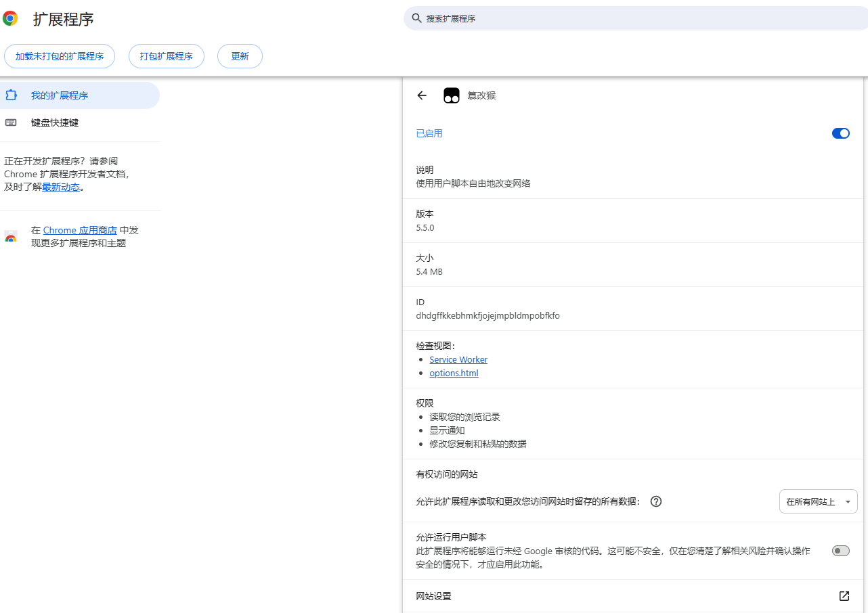Screen dimensions: 868x613
Task: Disable the 已启用 extension toggle
Action: tap(840, 133)
